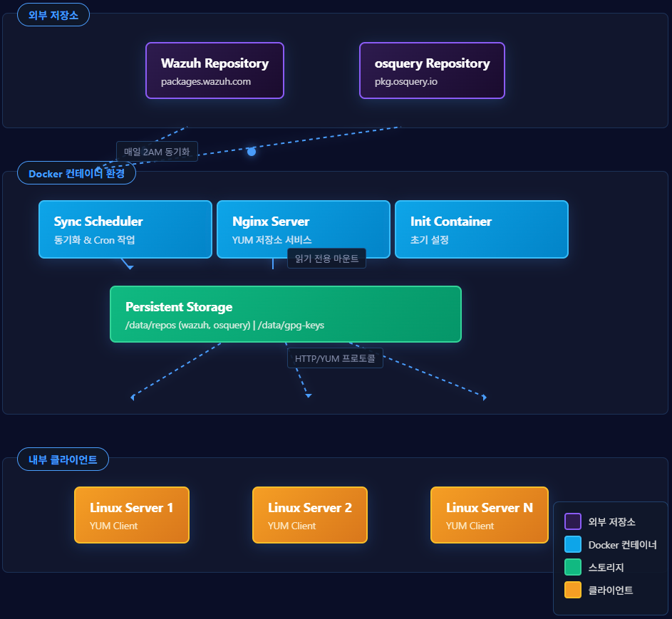The height and width of the screenshot is (619, 672).
Task: Select the Nginx Server container box
Action: click(304, 229)
